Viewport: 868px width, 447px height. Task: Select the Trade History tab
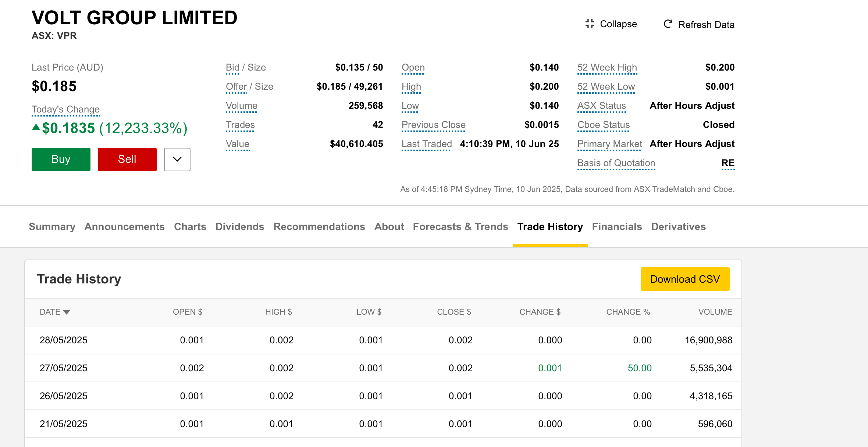[x=550, y=227]
